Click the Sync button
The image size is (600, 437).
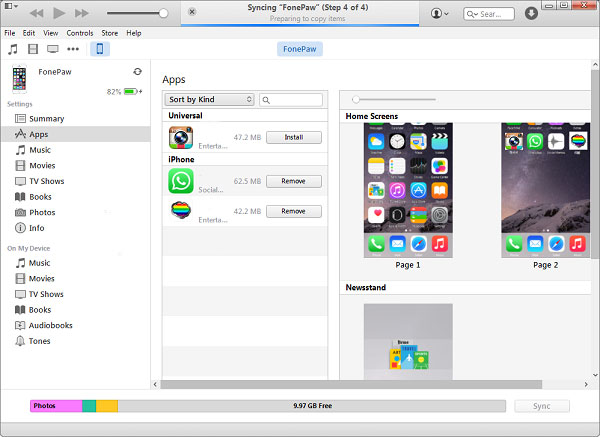click(x=541, y=406)
